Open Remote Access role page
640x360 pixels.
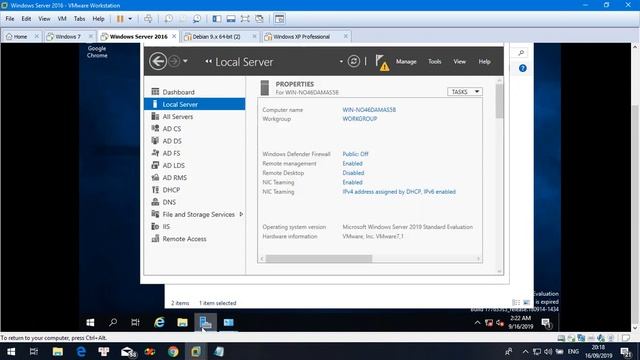click(184, 239)
